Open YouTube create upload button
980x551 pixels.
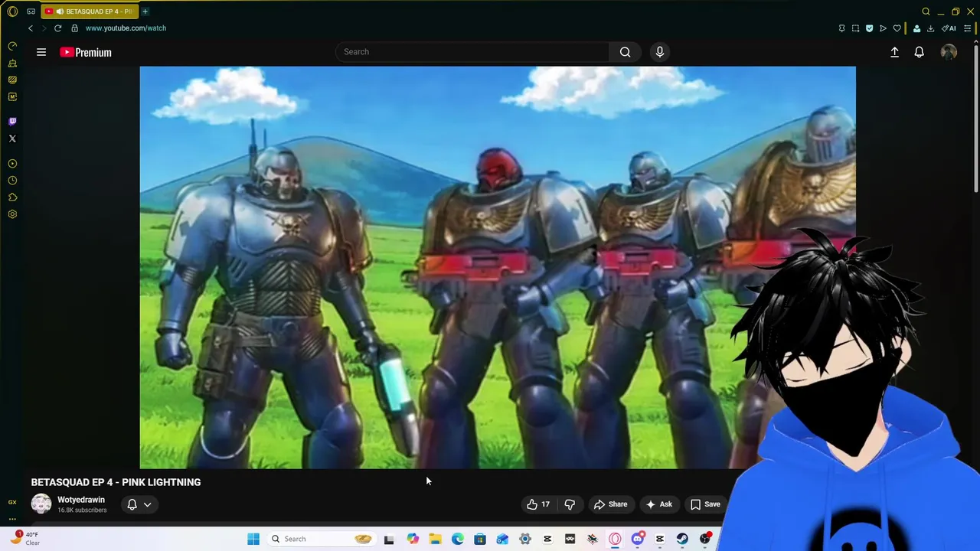(894, 52)
